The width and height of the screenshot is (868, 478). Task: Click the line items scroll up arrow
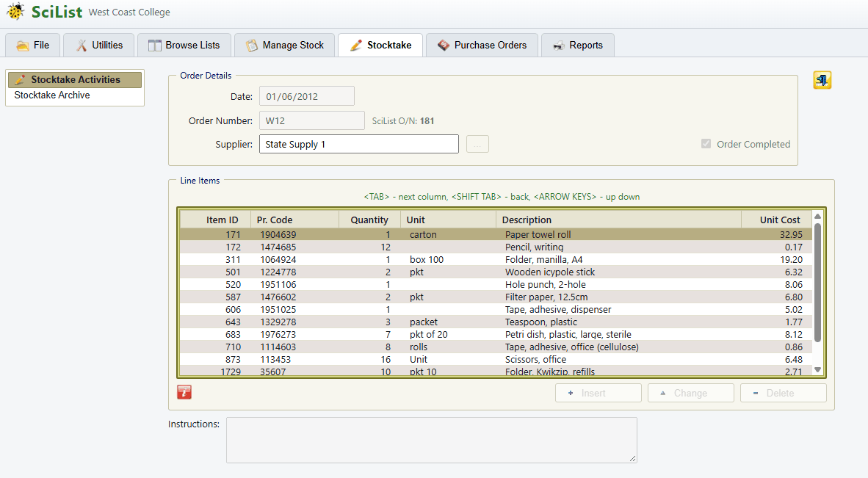click(817, 216)
